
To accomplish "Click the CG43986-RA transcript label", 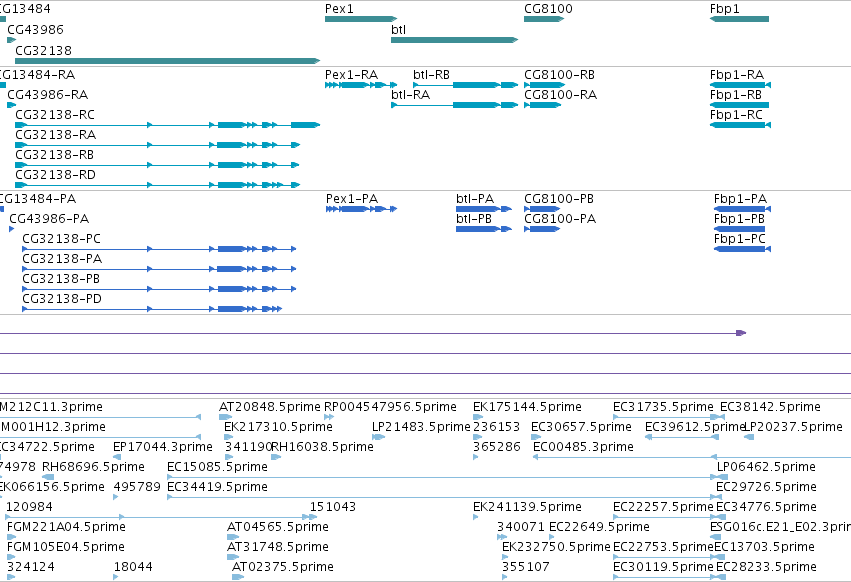I will 48,95.
